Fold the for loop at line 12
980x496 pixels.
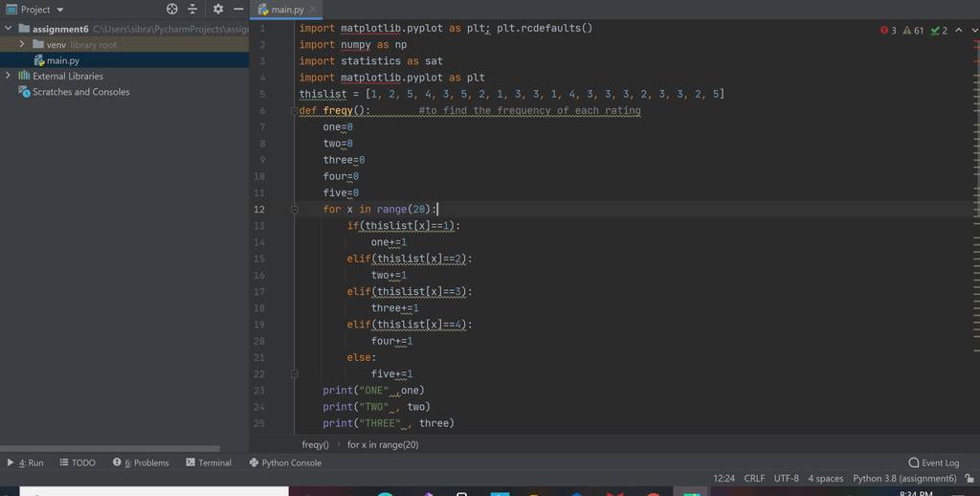point(295,210)
